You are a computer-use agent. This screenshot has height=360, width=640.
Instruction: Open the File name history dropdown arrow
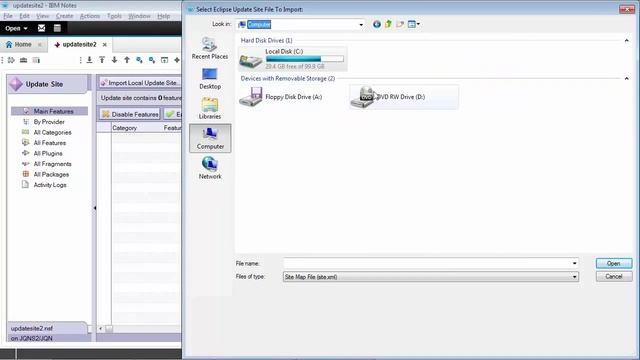575,263
